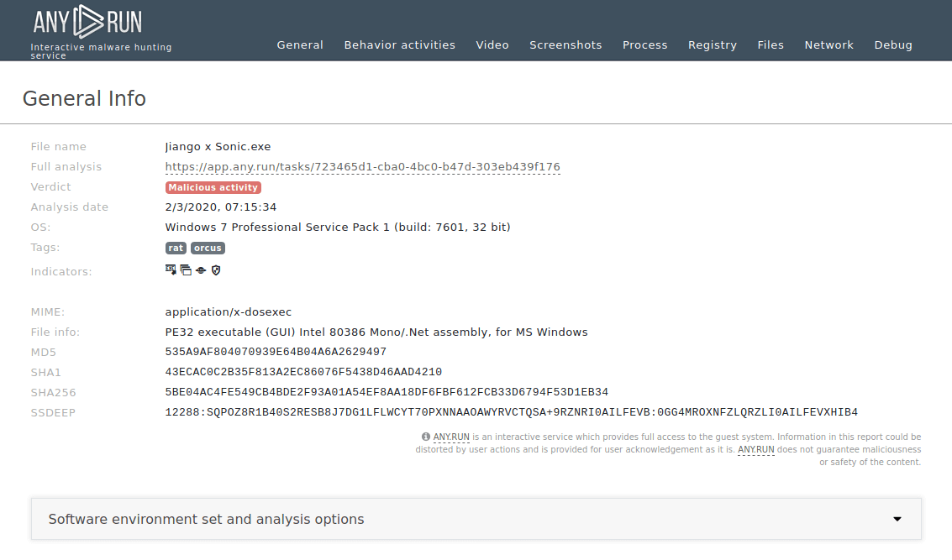Select the Debug menu item
The width and height of the screenshot is (952, 560).
(893, 45)
